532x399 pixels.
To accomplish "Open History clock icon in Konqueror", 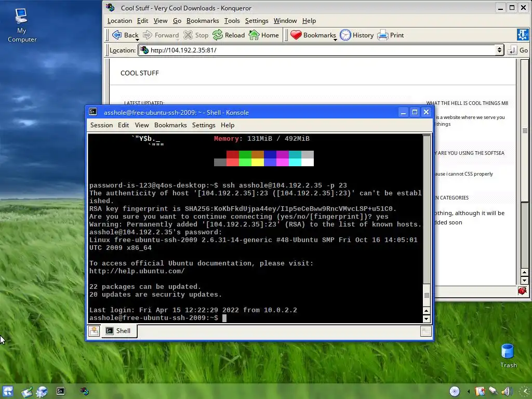I will tap(345, 35).
